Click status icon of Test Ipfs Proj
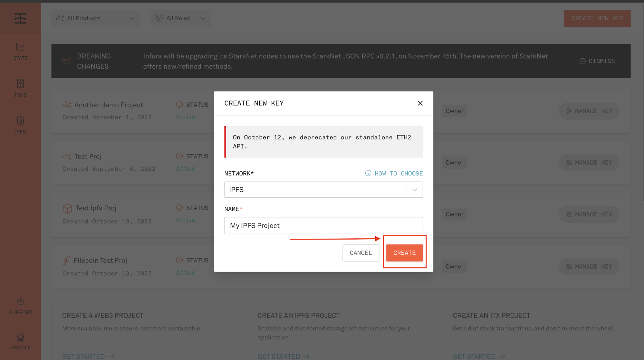644x360 pixels. coord(179,208)
